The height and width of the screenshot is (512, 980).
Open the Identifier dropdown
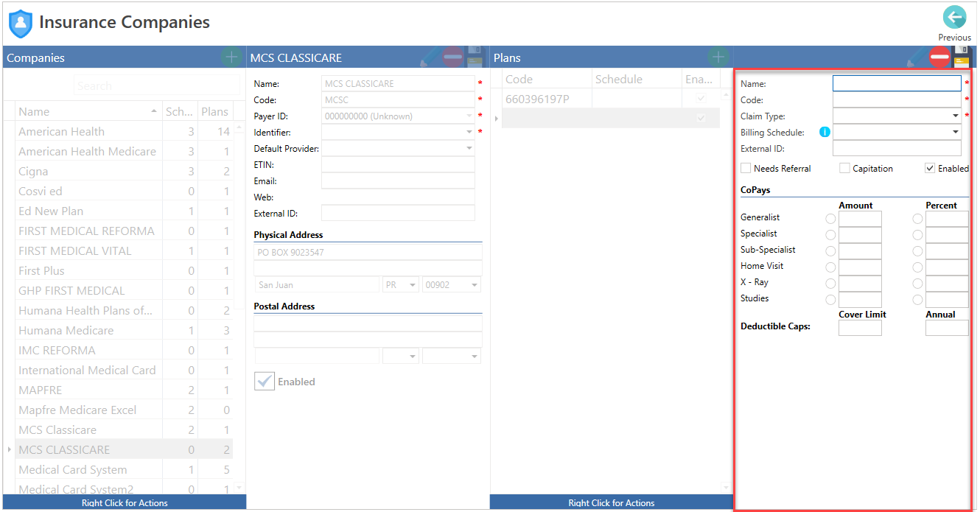pyautogui.click(x=469, y=133)
